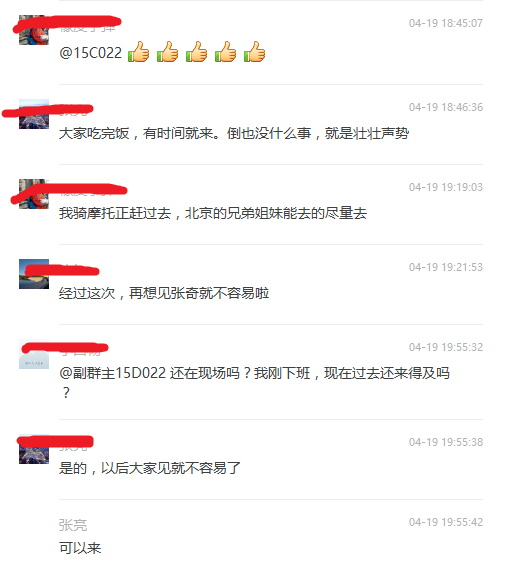The image size is (510, 569).
Task: Click timestamp 04-19 18:45:07
Action: click(446, 23)
